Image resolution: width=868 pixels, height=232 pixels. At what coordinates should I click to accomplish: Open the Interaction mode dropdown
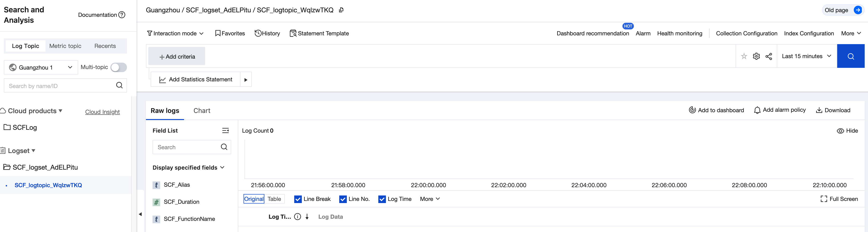[175, 33]
